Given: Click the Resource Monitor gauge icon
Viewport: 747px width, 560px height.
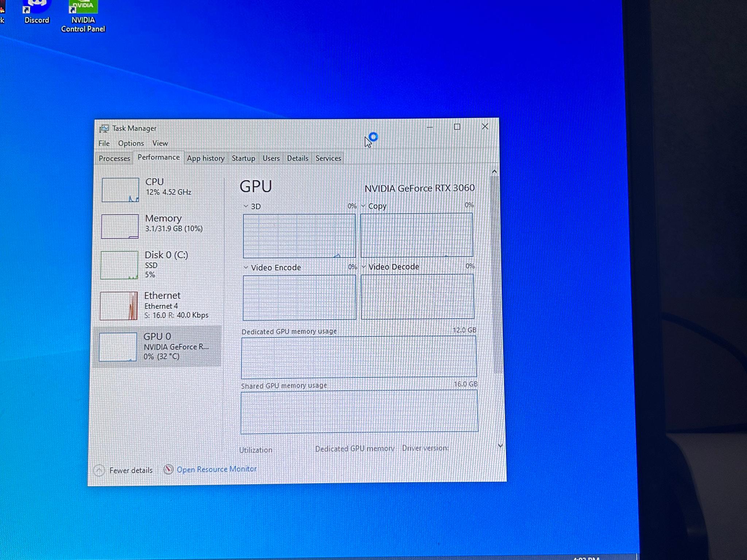Looking at the screenshot, I should point(168,469).
